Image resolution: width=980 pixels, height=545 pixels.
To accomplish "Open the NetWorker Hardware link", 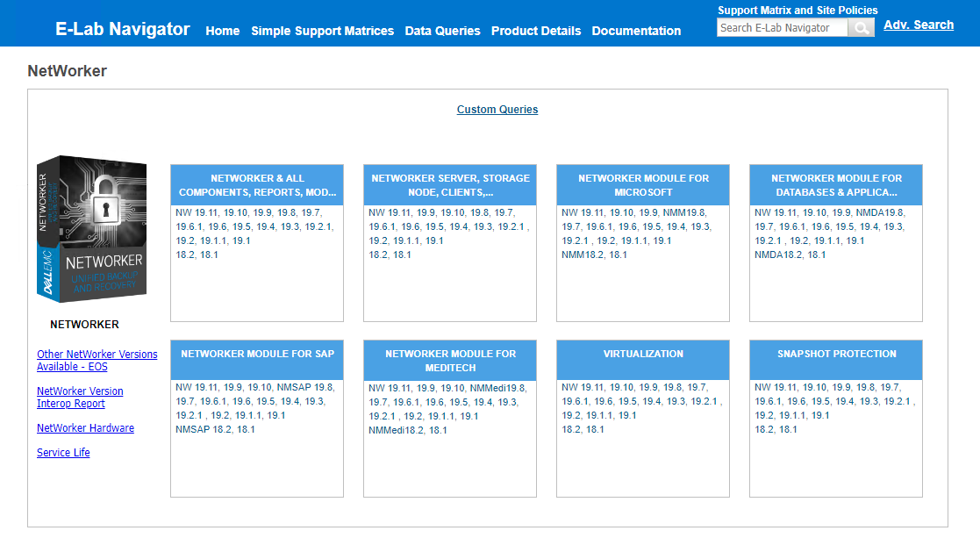I will point(85,427).
